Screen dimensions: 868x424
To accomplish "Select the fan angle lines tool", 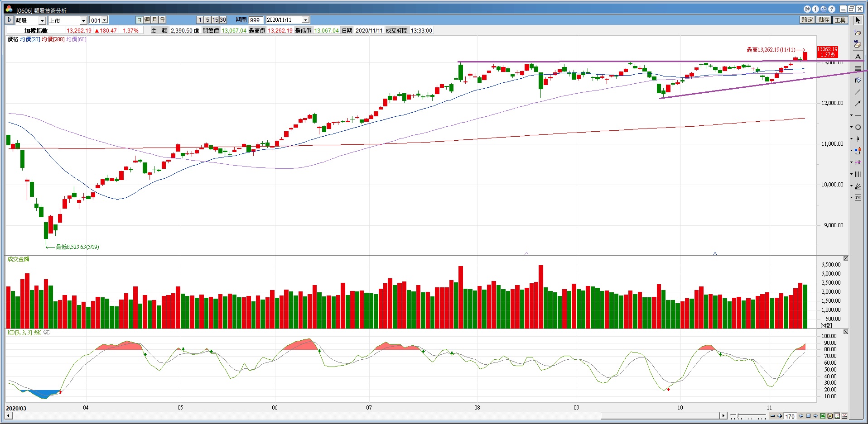I will pyautogui.click(x=858, y=186).
